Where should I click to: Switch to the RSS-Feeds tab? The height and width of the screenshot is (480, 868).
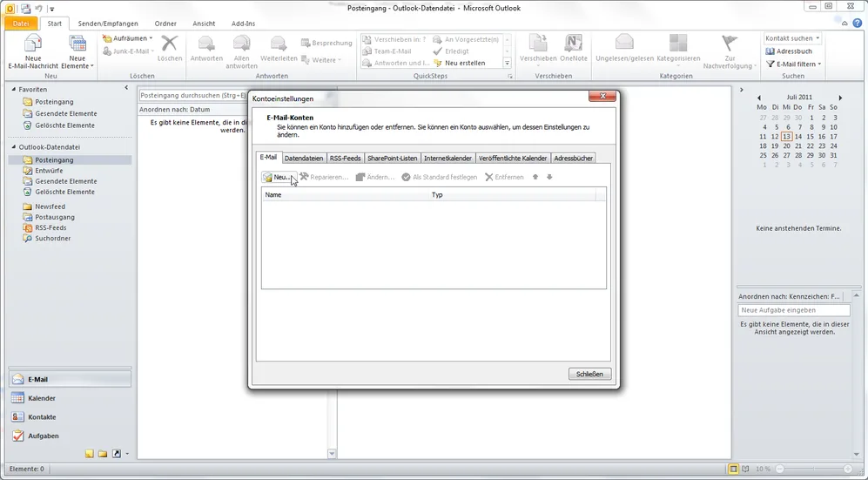346,159
